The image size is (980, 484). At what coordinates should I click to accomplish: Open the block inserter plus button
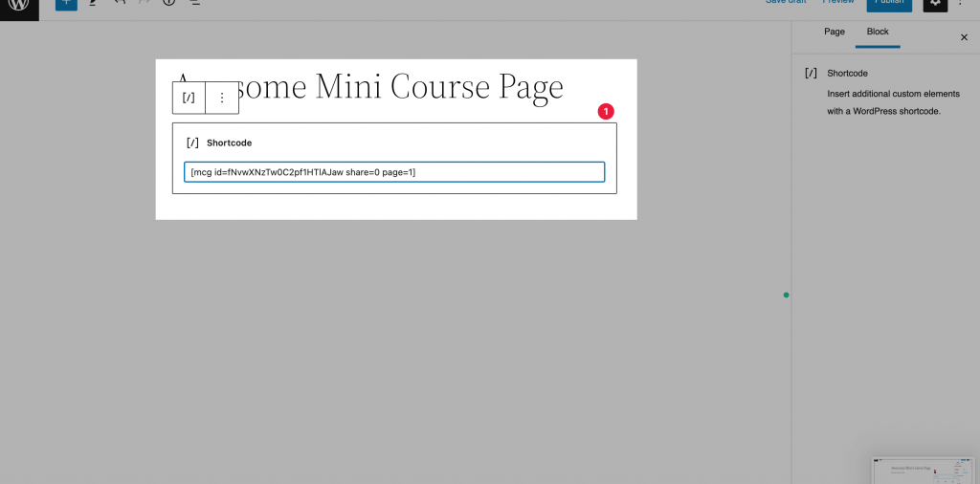[x=65, y=4]
